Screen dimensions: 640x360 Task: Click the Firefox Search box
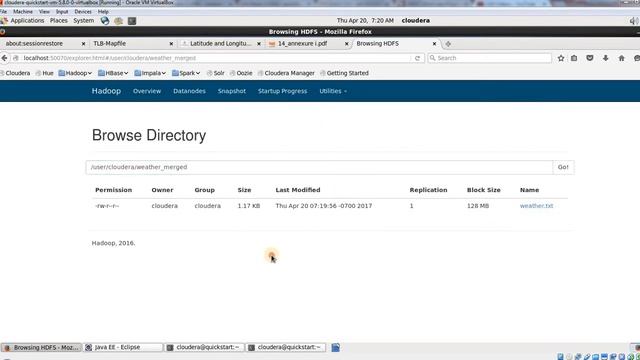489,58
